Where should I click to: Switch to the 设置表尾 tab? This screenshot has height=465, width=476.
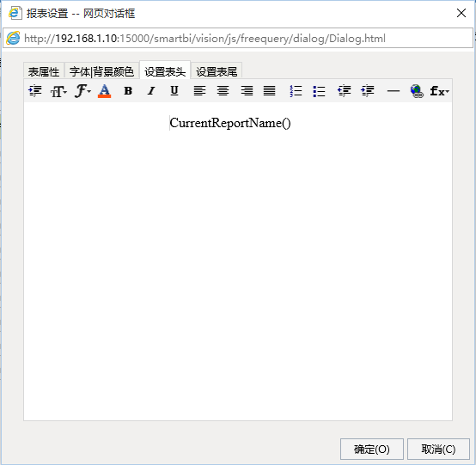(x=217, y=71)
